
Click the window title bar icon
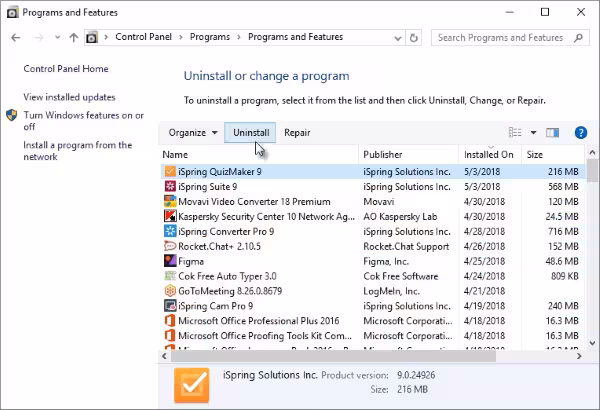13,13
